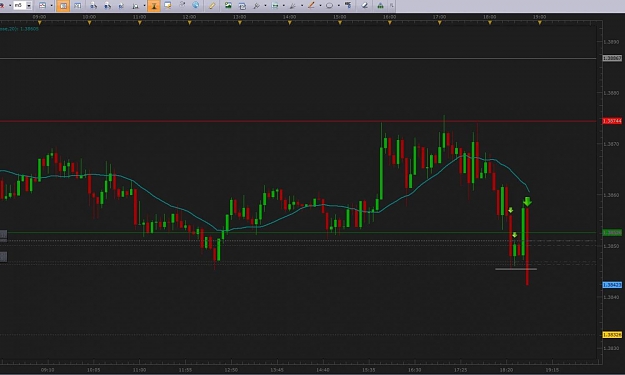Click the large green down arrow signal
625x375 pixels.
[x=527, y=201]
